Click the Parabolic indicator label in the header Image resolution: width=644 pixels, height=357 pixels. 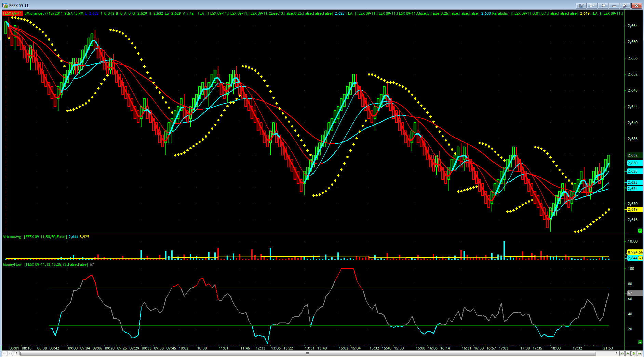[500, 13]
